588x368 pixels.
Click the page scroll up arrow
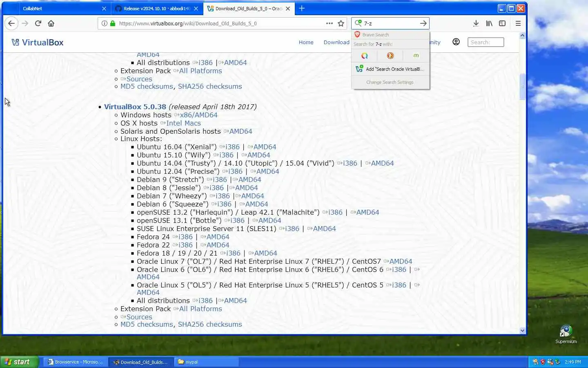[522, 36]
